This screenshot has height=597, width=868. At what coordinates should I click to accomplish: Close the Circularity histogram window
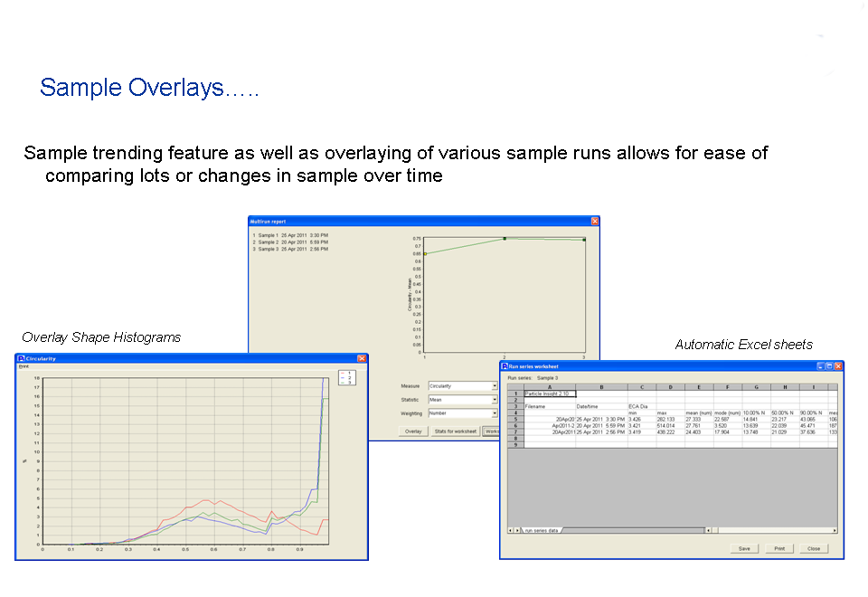coord(362,358)
